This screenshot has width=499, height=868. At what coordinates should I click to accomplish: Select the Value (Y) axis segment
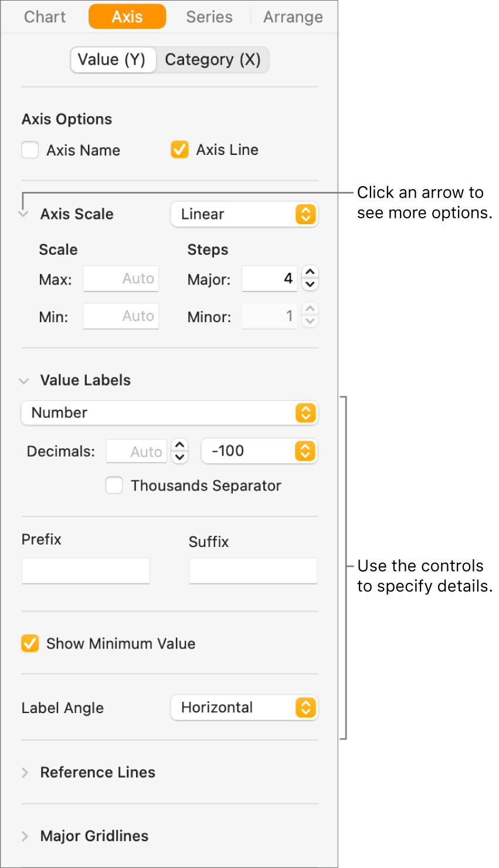(x=113, y=59)
